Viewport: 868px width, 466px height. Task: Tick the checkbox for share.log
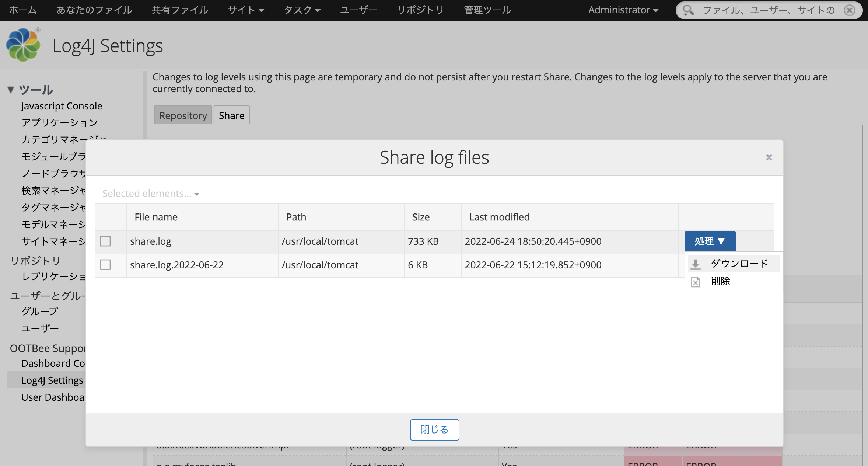tap(105, 241)
